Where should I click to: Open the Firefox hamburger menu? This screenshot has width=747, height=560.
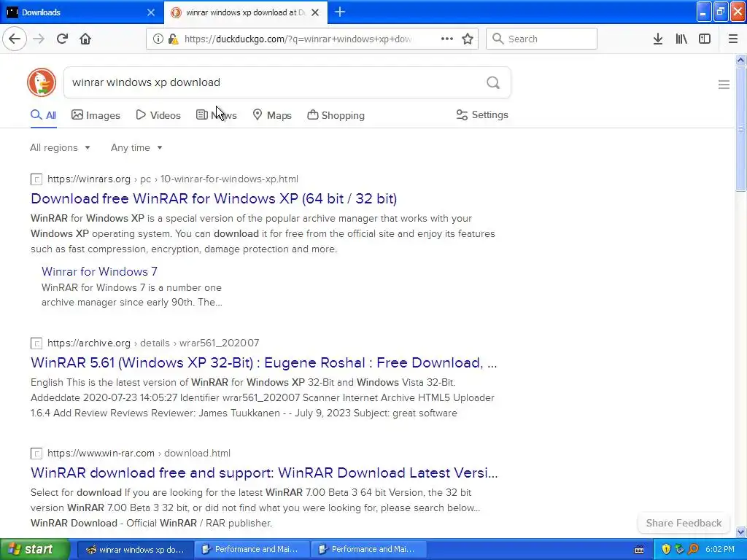click(732, 39)
